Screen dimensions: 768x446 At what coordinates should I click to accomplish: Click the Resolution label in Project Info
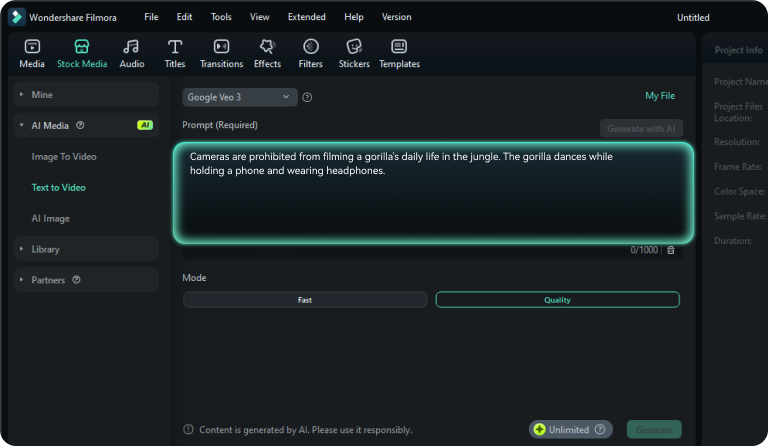click(x=737, y=142)
